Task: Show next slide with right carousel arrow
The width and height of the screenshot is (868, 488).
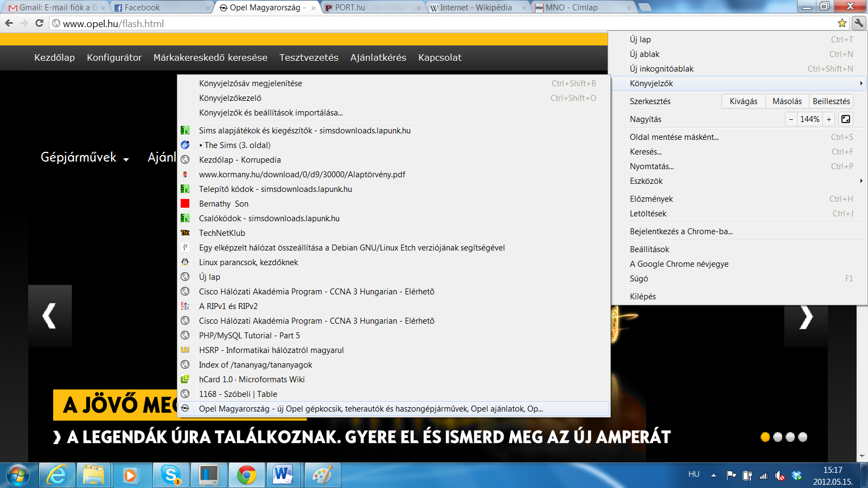Action: click(x=806, y=317)
